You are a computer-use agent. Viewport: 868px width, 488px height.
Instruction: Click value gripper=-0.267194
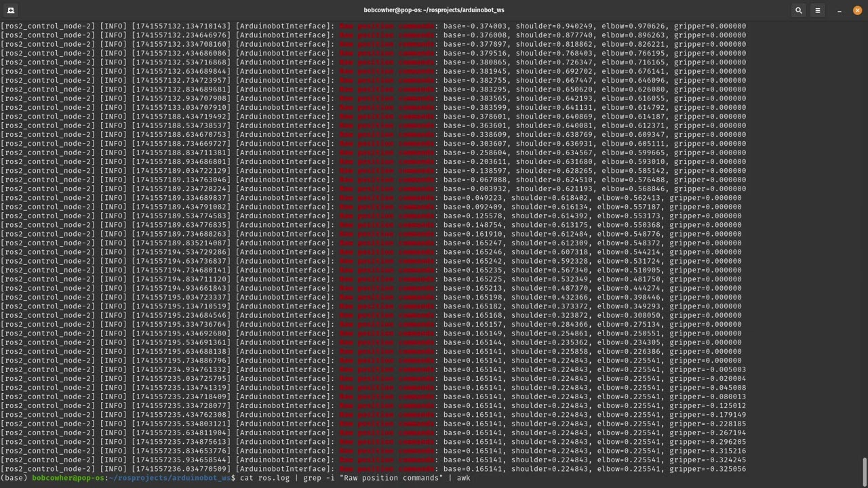[708, 432]
